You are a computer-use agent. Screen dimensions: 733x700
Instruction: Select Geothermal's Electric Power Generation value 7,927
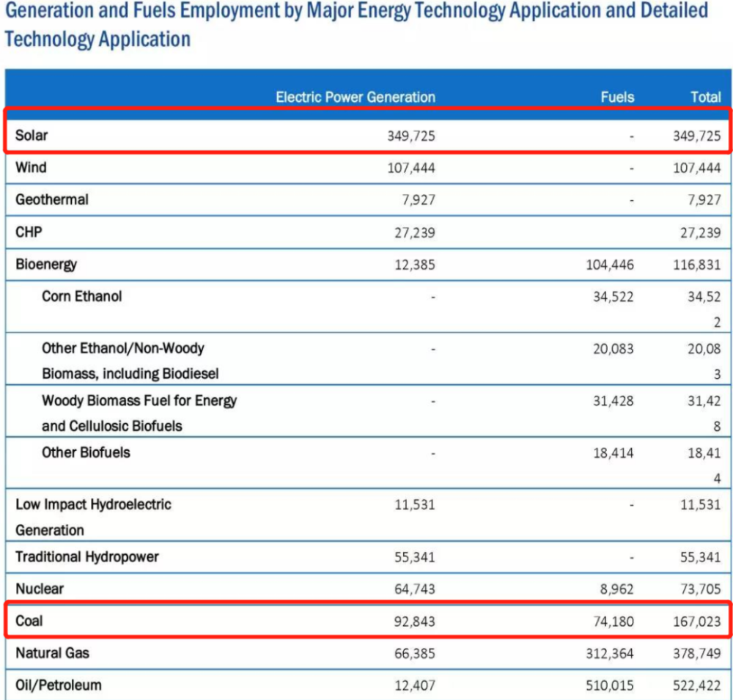[419, 200]
